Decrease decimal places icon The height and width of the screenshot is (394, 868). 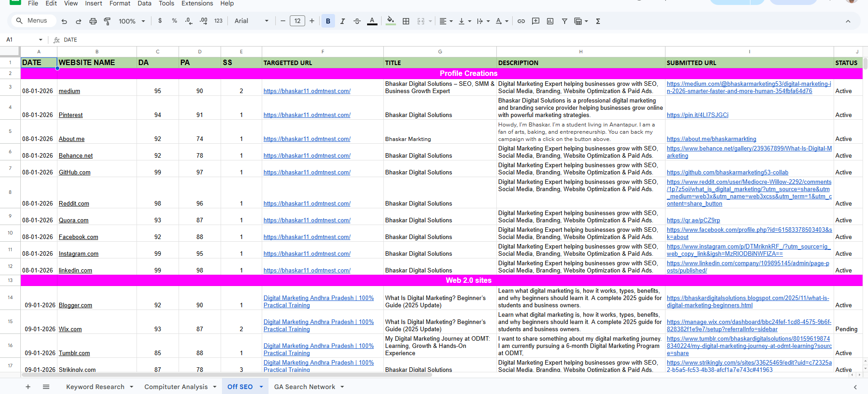tap(189, 21)
